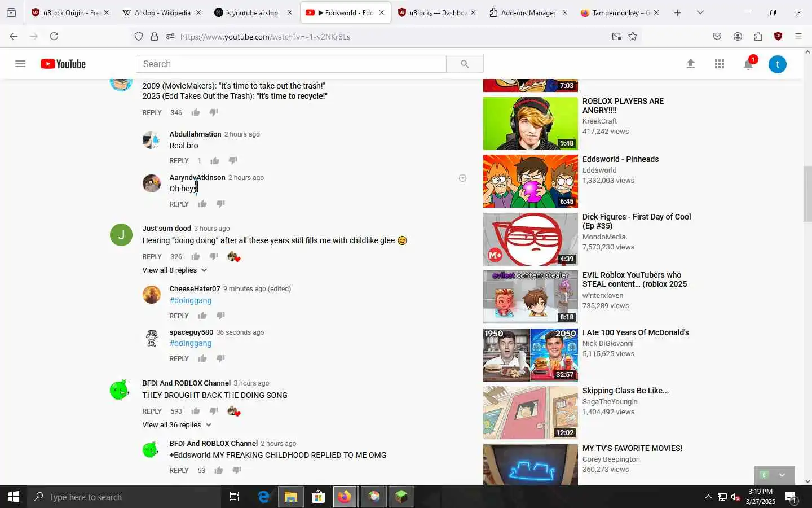This screenshot has height=508, width=812.
Task: Open Skipping Class Be Like thumbnail
Action: [530, 413]
